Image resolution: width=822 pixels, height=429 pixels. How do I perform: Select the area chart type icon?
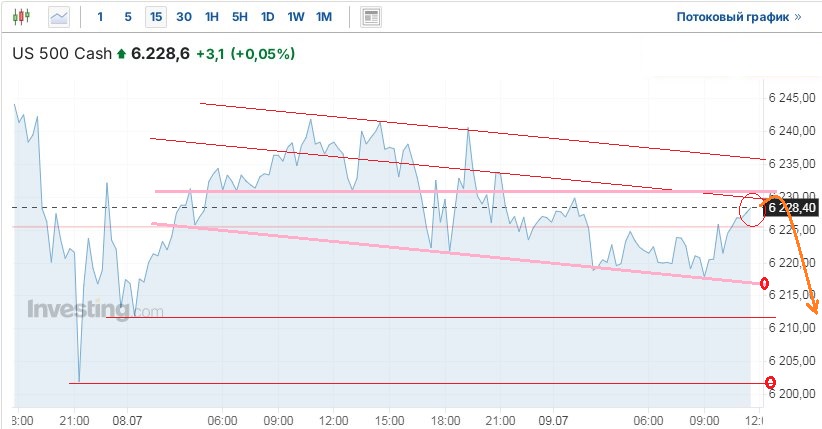(60, 17)
